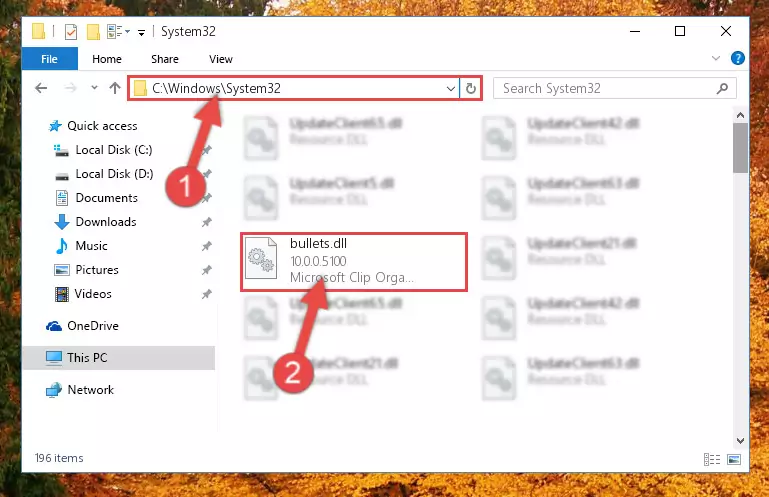Click the pin icon next to Pictures

[x=207, y=270]
